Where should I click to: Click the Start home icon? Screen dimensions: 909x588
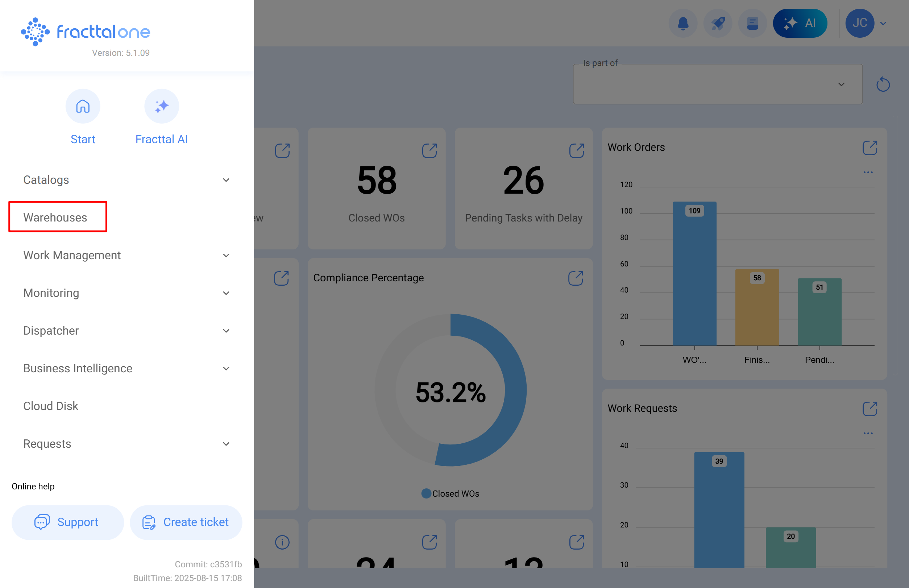point(83,107)
